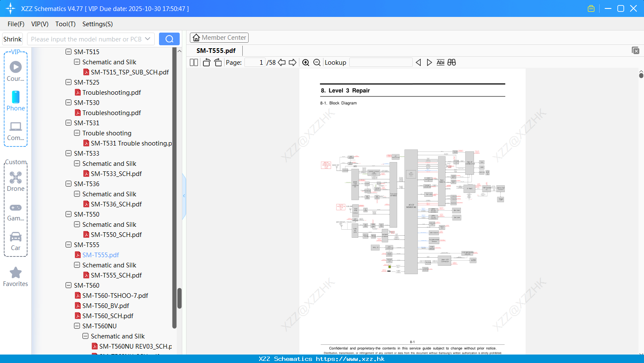Rotate page clockwise icon

click(x=218, y=62)
